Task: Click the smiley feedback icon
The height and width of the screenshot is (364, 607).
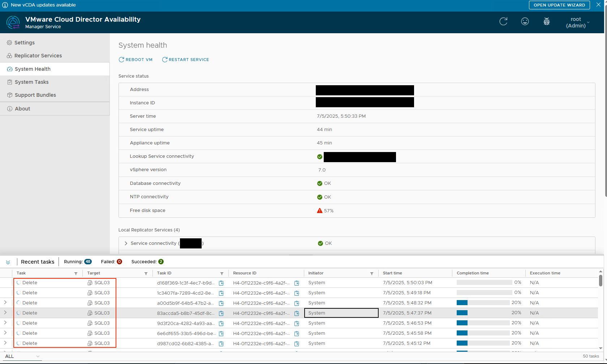Action: (525, 22)
